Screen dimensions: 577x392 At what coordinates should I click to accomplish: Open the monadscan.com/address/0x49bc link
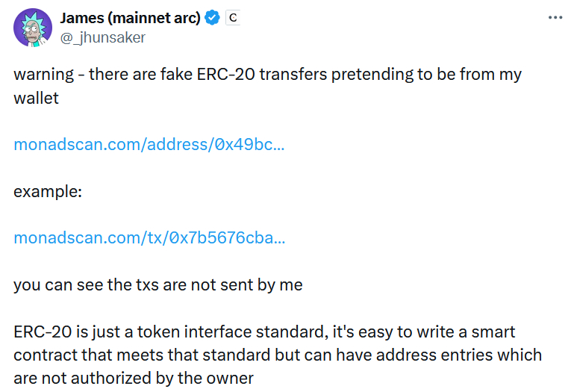(149, 144)
